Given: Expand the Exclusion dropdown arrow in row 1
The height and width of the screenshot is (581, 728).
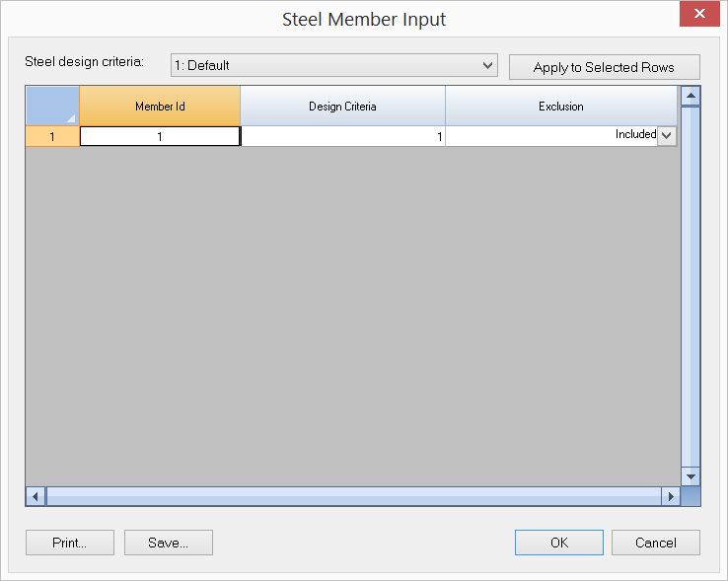Looking at the screenshot, I should (x=667, y=136).
